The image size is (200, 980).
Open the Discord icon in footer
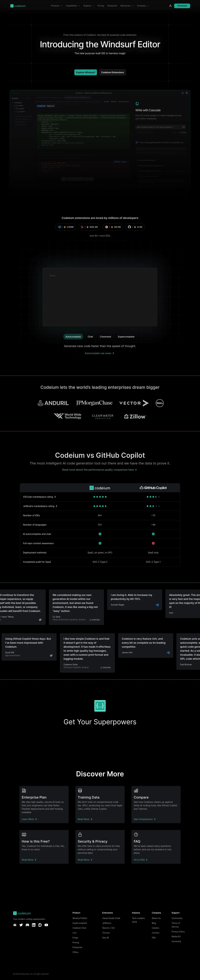point(27,925)
